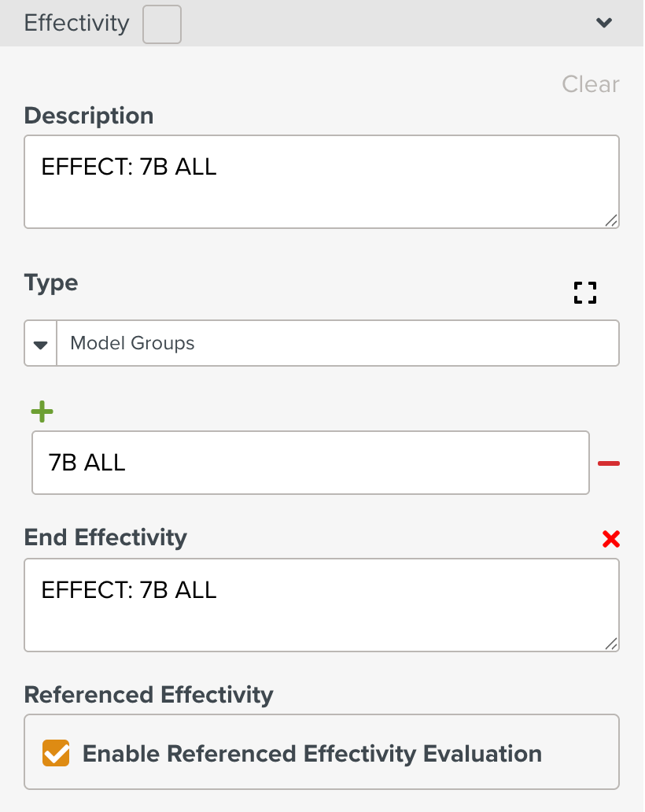Remove the 7B ALL model group
Image resolution: width=645 pixels, height=812 pixels.
tap(608, 463)
